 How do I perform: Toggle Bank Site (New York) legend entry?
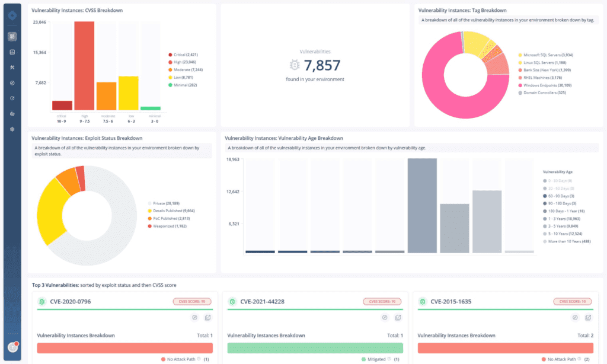[x=545, y=70]
